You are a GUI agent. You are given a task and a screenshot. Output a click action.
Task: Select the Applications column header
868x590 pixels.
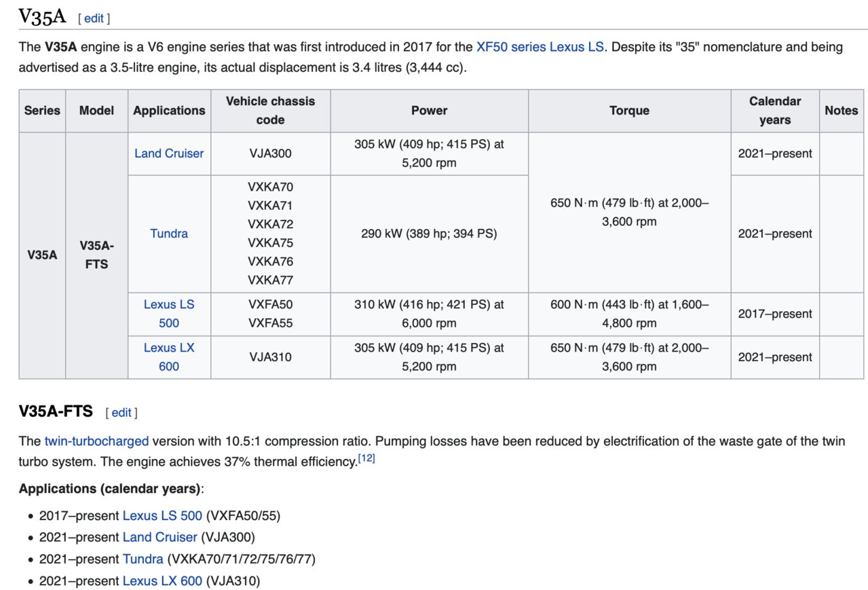pyautogui.click(x=169, y=111)
